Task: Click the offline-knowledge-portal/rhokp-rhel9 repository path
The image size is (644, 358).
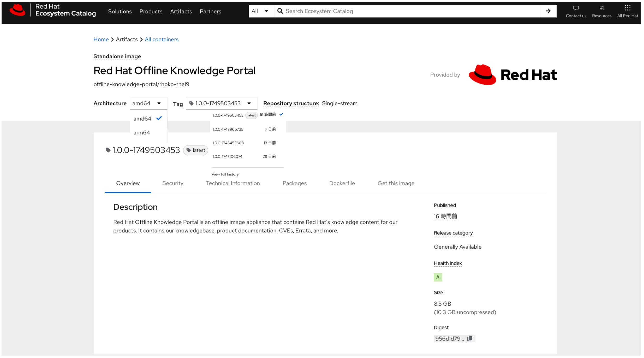Action: (x=141, y=84)
